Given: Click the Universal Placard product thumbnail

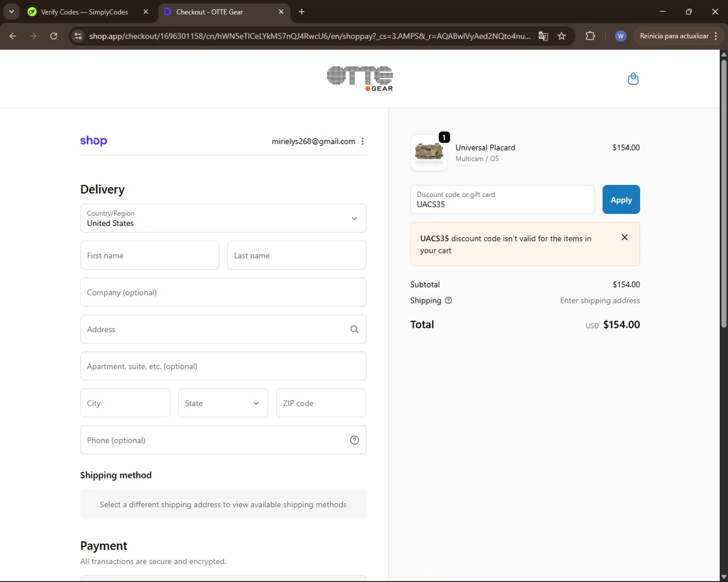Looking at the screenshot, I should coord(429,152).
